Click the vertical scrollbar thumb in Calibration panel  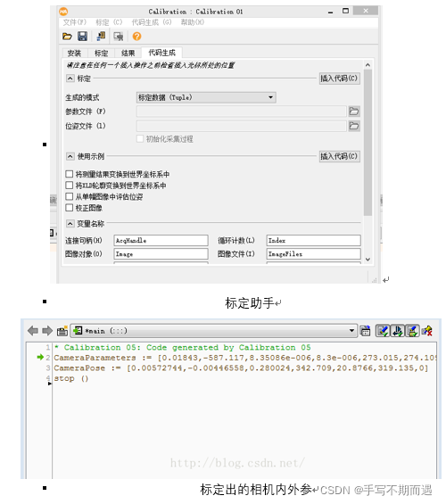click(x=368, y=143)
